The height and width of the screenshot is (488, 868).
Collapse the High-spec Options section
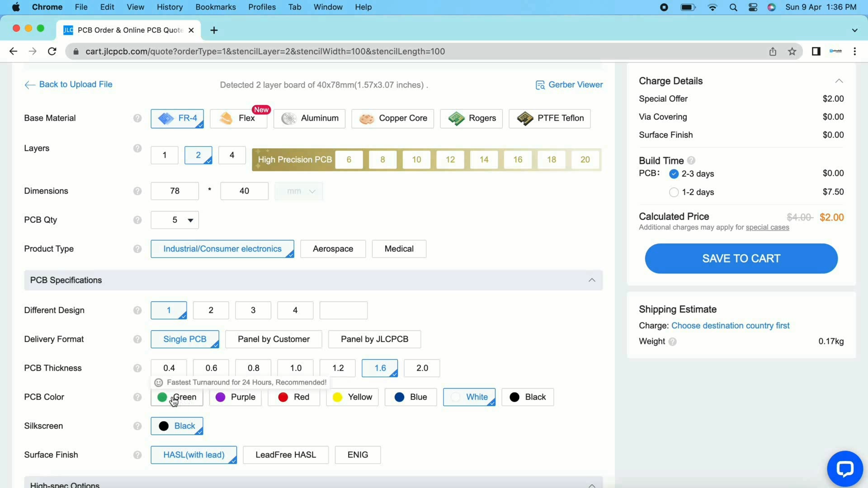[x=592, y=485]
